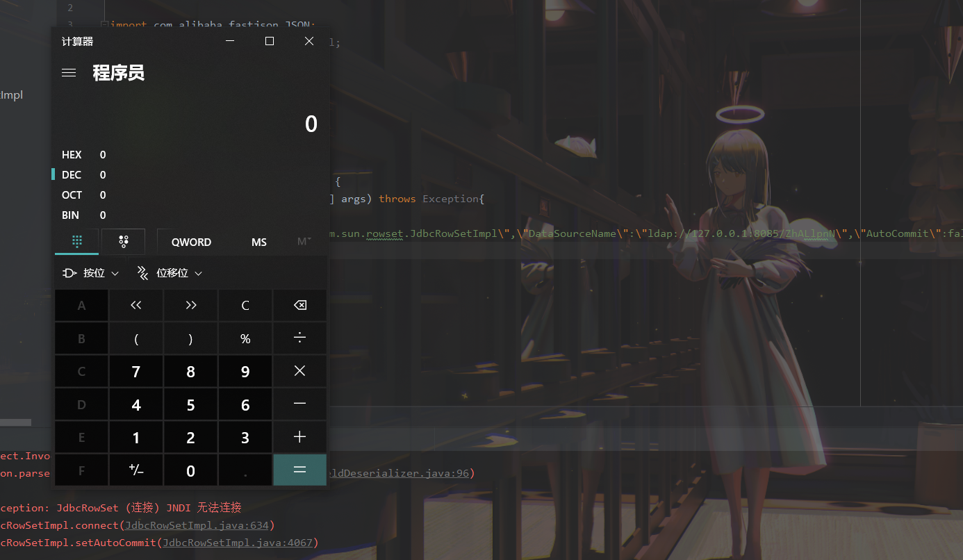Close the 计算器 calculator window
This screenshot has height=560, width=963.
(309, 41)
